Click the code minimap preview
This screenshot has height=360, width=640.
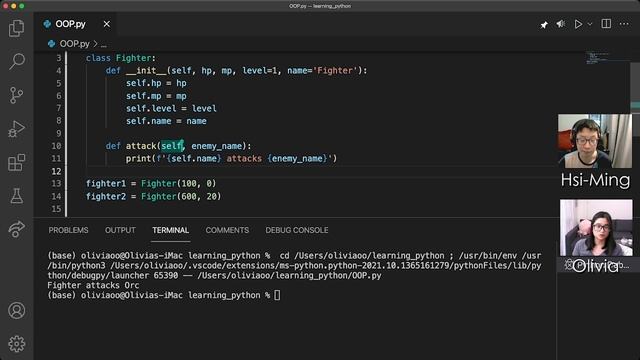pyautogui.click(x=597, y=58)
